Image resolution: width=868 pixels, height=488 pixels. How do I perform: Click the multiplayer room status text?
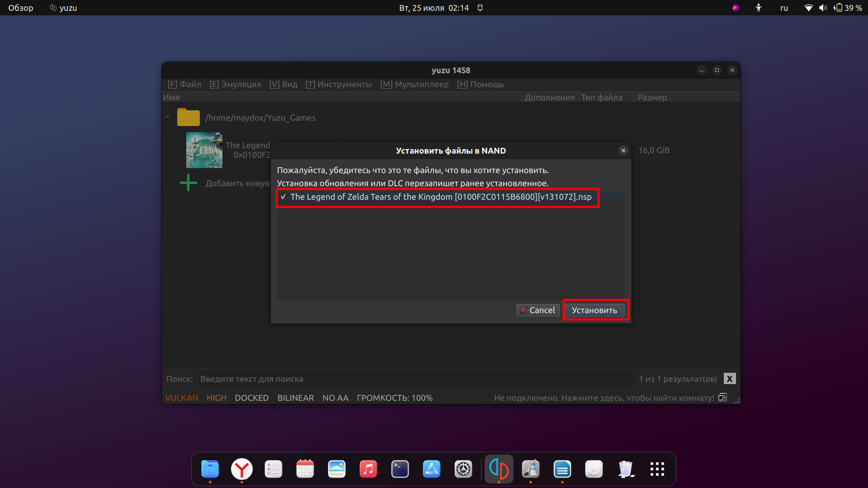(604, 398)
